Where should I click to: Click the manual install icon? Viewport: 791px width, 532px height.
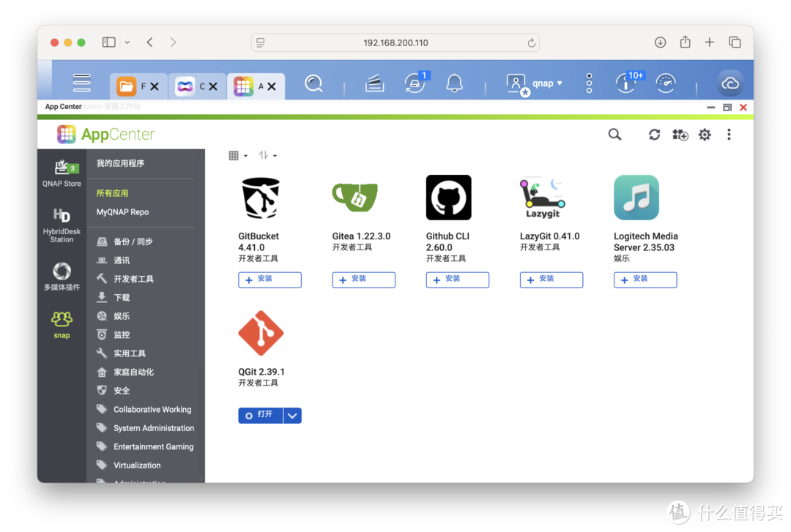tap(680, 135)
